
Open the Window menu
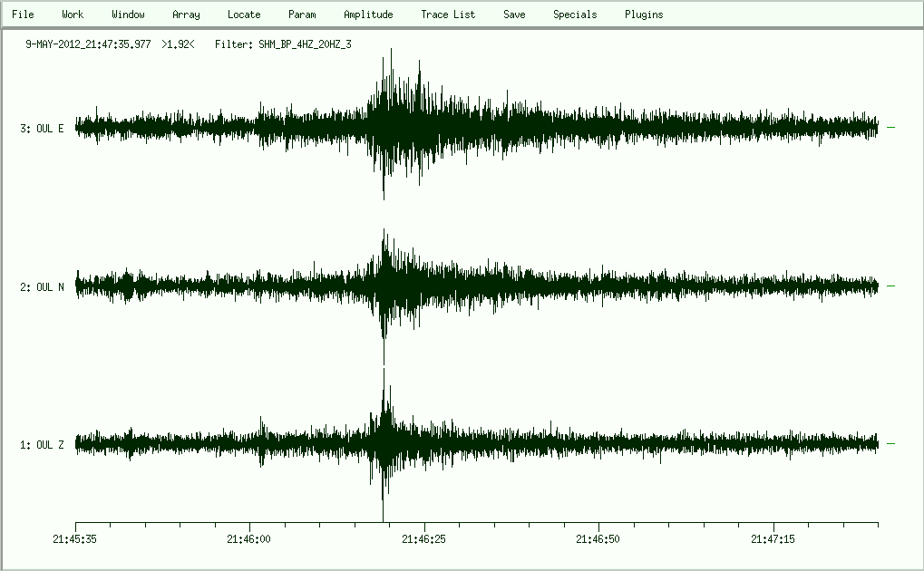(128, 15)
